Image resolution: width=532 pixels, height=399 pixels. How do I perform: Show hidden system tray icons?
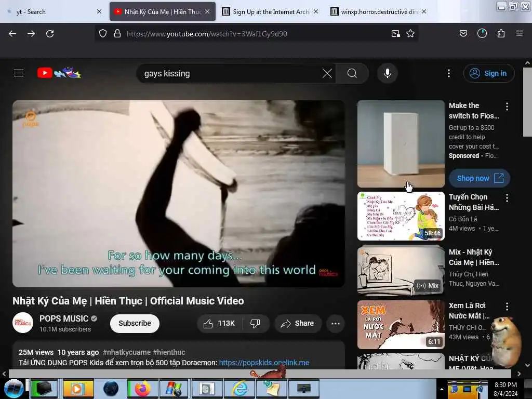[x=442, y=389]
